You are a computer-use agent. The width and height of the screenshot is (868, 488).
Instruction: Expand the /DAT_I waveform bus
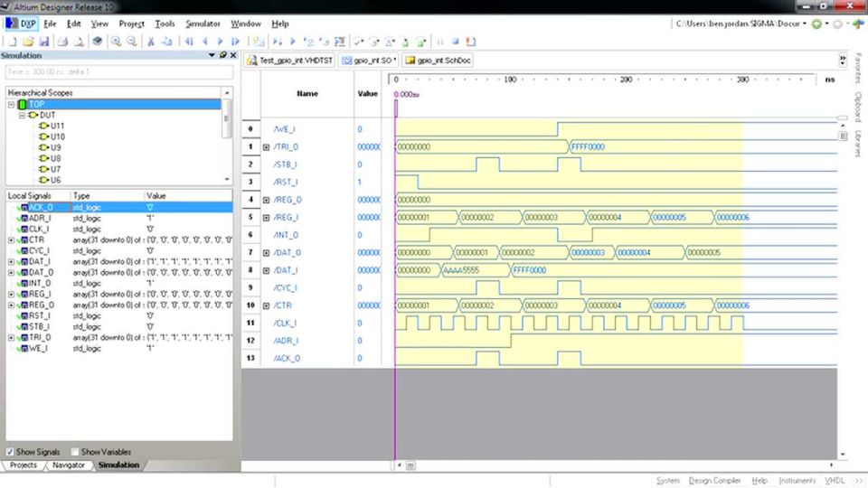266,270
